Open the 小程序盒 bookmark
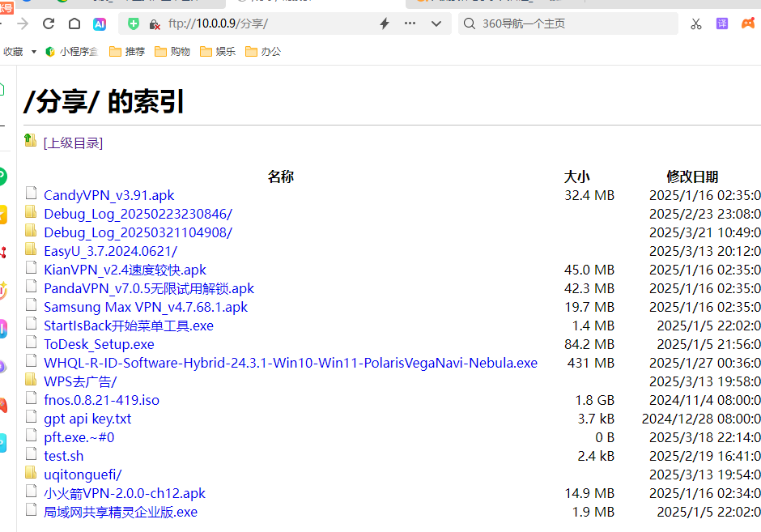This screenshot has width=761, height=532. pos(72,52)
